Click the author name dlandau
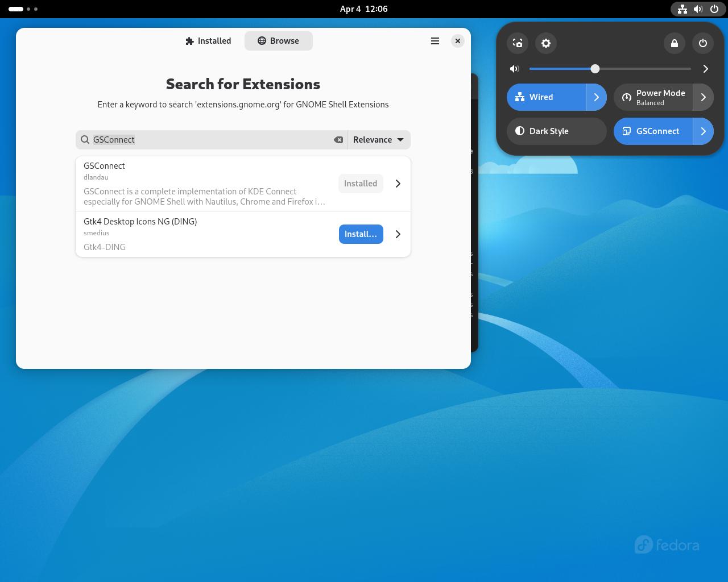This screenshot has height=582, width=728. [x=96, y=177]
